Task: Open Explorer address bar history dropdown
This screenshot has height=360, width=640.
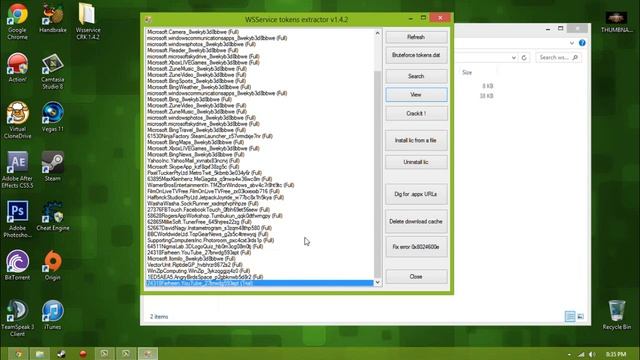Action: (513, 58)
